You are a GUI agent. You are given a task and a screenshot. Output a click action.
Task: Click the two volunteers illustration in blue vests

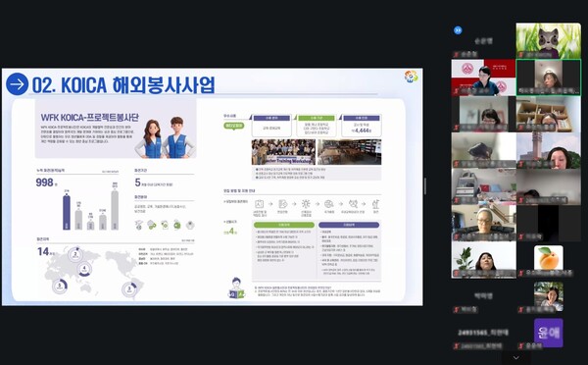click(x=165, y=137)
